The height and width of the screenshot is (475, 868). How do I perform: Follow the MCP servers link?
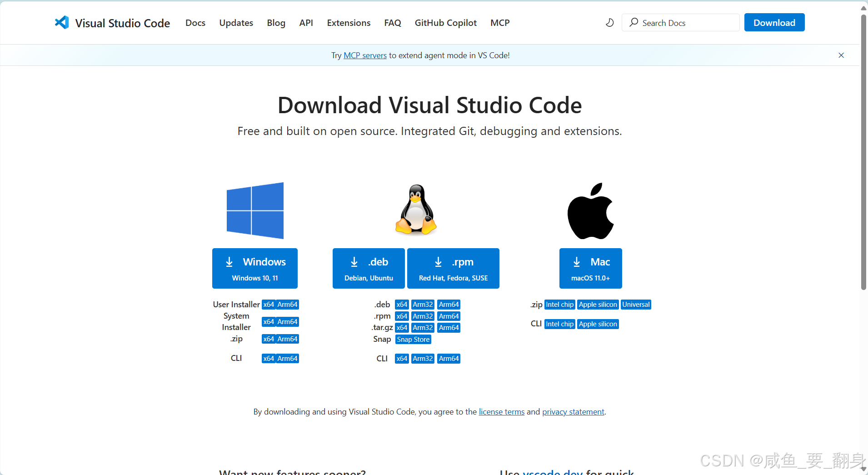pos(365,55)
